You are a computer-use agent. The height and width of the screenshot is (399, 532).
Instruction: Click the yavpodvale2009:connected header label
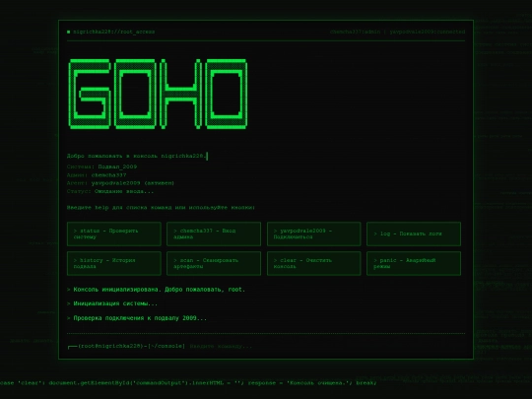[428, 32]
